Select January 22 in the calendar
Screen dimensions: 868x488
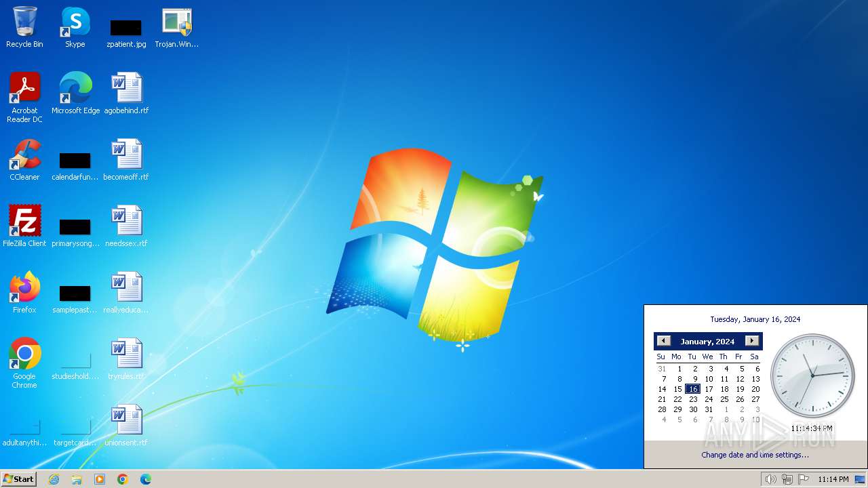point(677,399)
